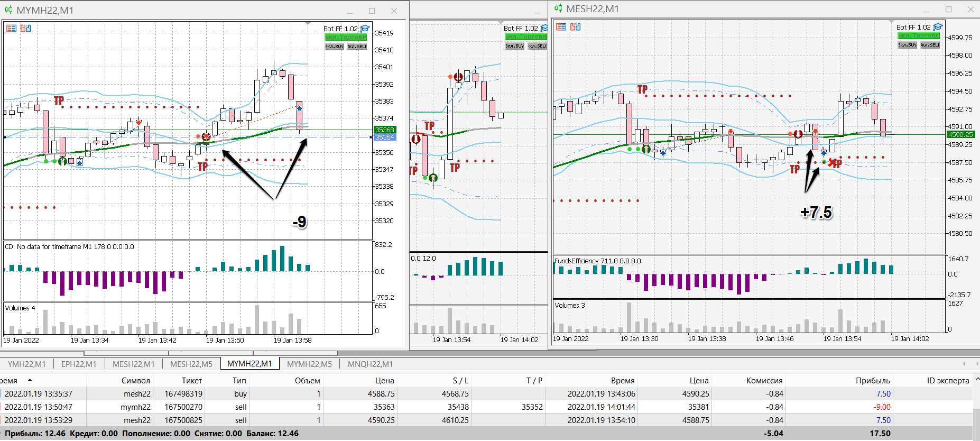Image resolution: width=980 pixels, height=441 pixels.
Task: Switch to the EPH22,M1 chart tab
Action: 79,364
